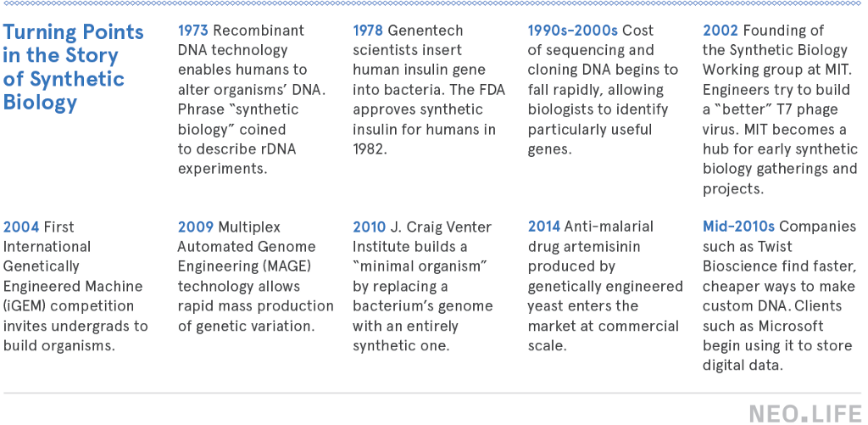Screen dimensions: 868x425
Task: Click the 2004 iGEM entry year
Action: tap(21, 226)
